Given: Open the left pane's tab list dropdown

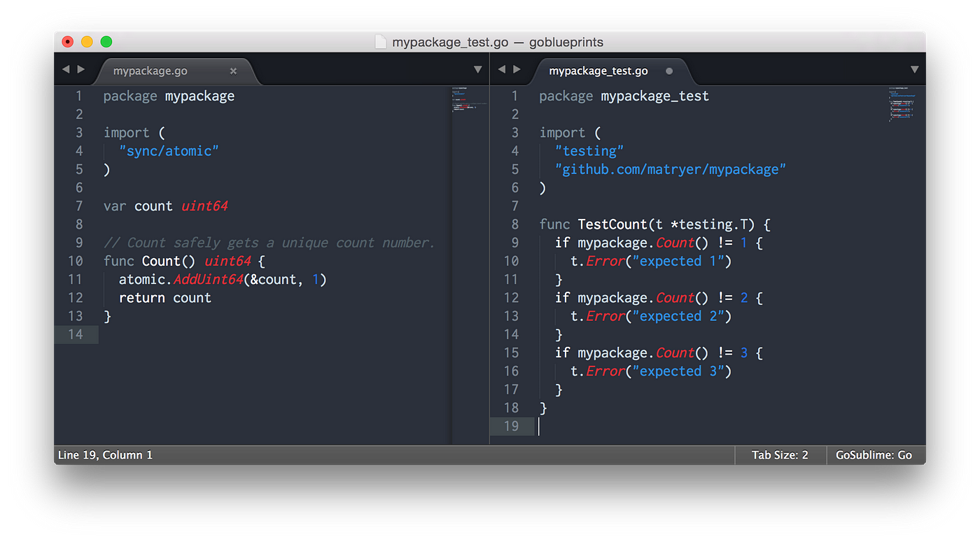Looking at the screenshot, I should click(478, 69).
